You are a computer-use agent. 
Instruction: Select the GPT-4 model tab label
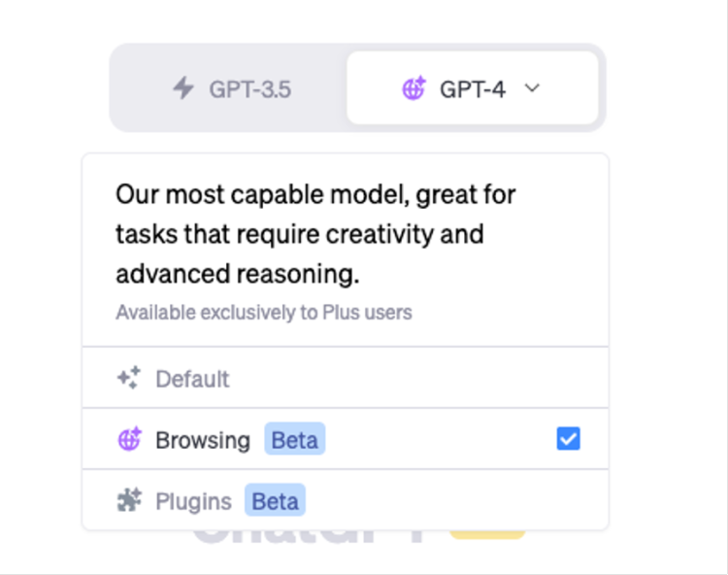[472, 89]
